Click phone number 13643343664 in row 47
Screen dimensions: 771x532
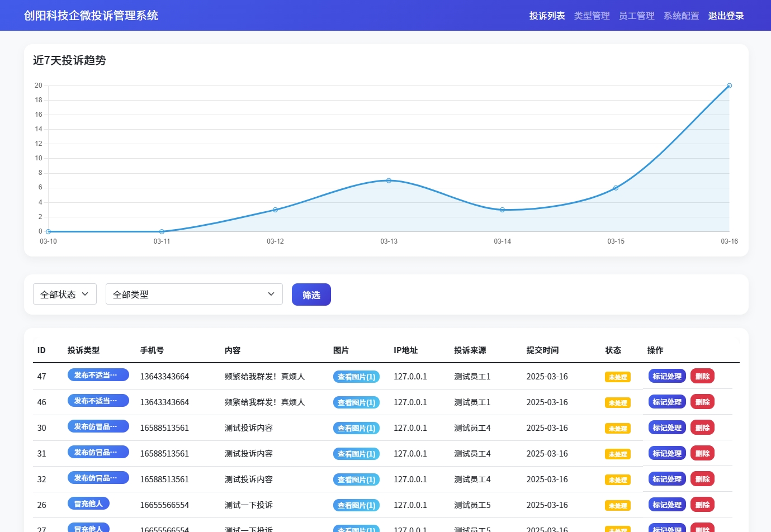coord(164,377)
